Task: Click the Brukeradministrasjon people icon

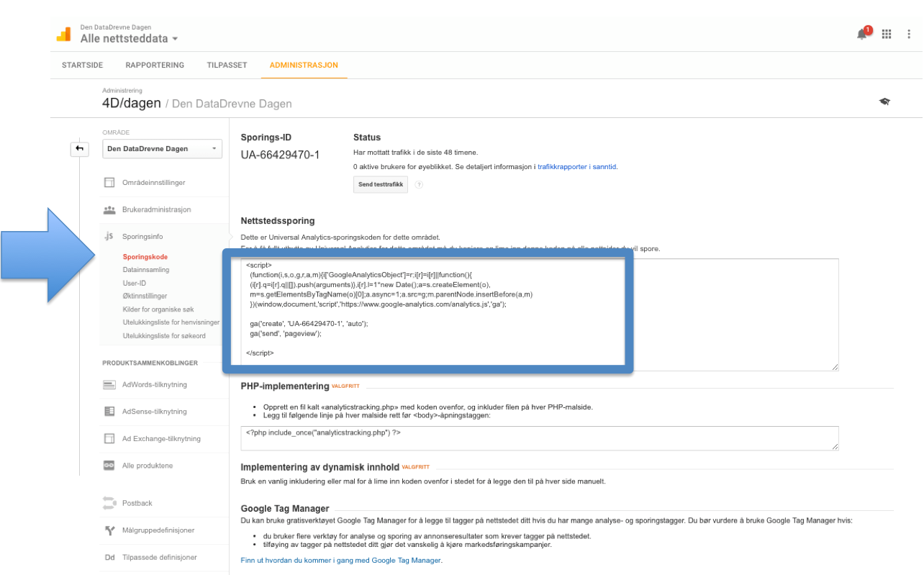Action: pos(109,209)
